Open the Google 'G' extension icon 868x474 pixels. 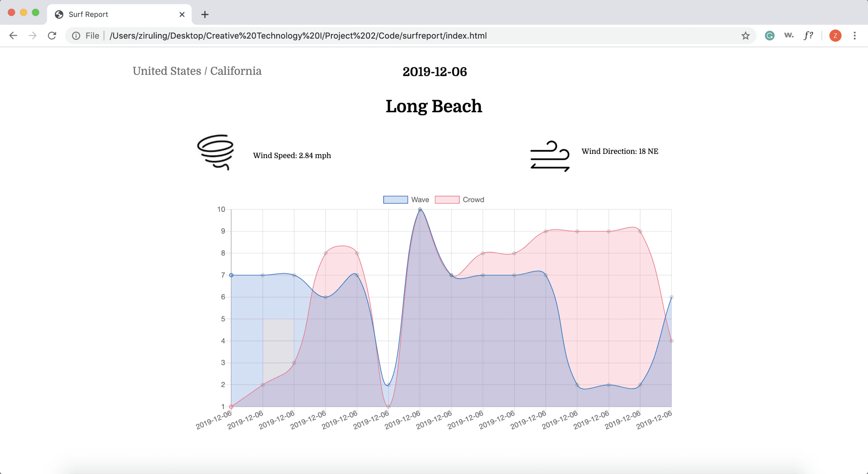pyautogui.click(x=769, y=35)
